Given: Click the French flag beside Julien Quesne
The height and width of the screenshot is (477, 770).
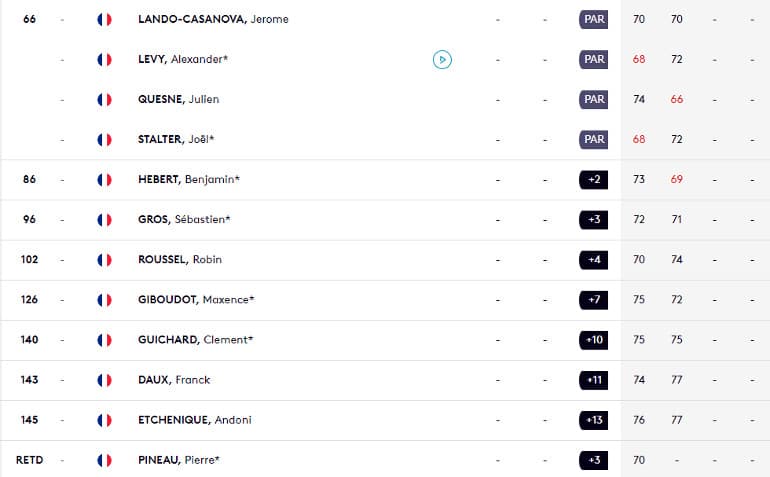Looking at the screenshot, I should [x=104, y=99].
